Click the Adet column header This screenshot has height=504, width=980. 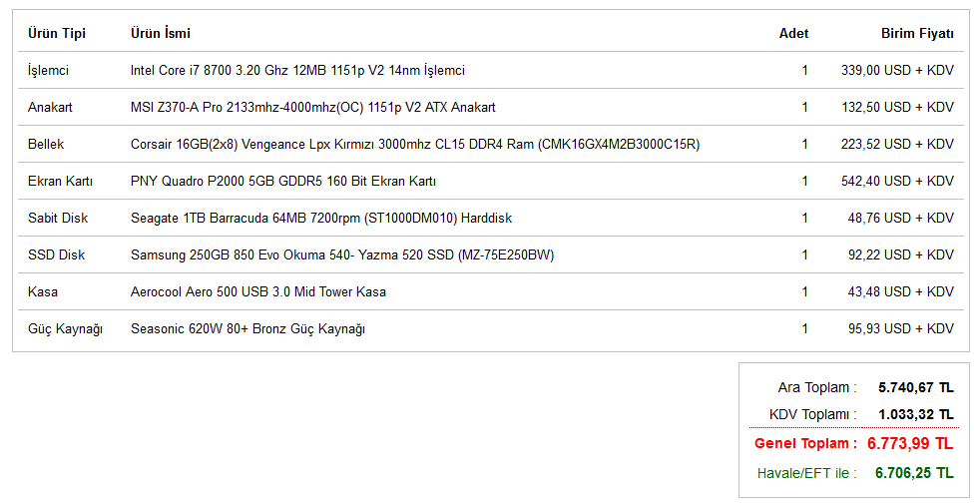click(x=793, y=34)
